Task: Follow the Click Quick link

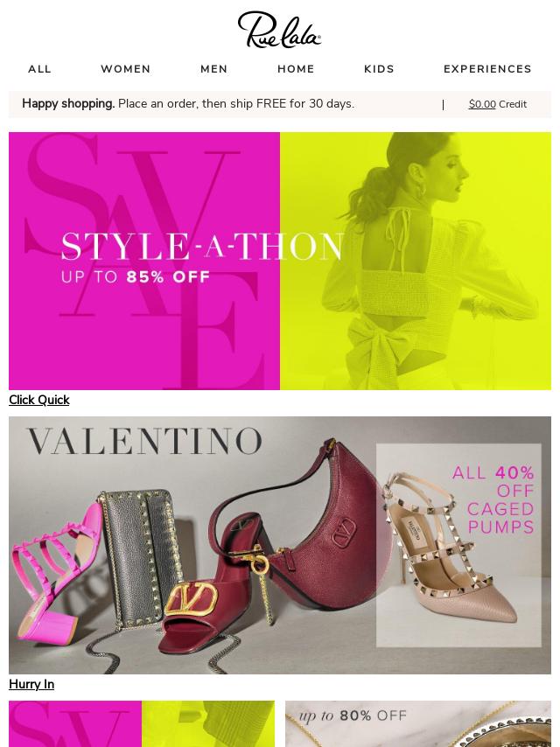Action: [x=39, y=400]
